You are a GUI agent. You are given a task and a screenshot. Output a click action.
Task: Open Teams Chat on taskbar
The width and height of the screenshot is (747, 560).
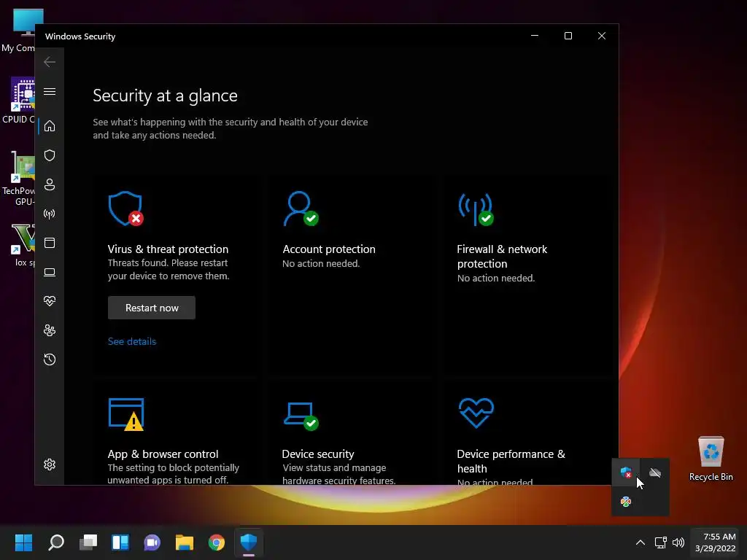[x=152, y=542]
